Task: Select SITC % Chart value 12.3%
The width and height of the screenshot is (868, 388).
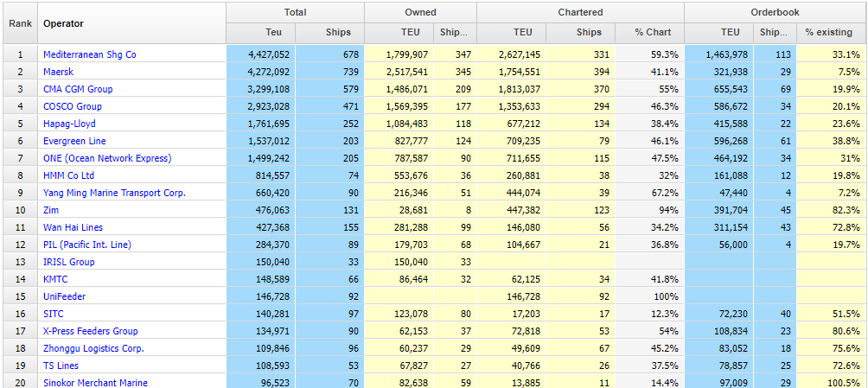Action: (x=650, y=314)
